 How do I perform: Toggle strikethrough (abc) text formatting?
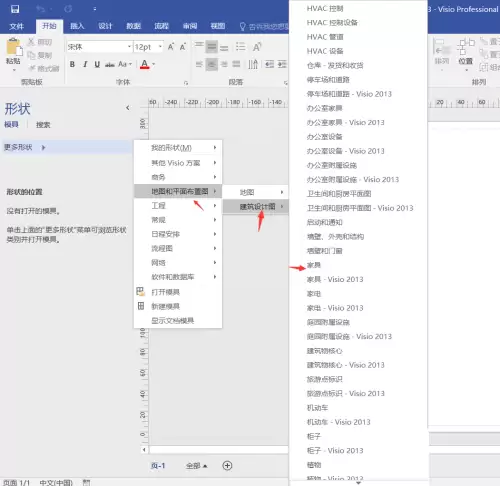click(x=110, y=64)
